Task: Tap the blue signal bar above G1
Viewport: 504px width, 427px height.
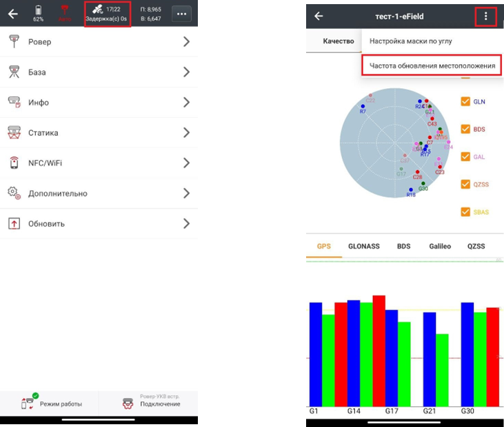Action: [x=316, y=355]
